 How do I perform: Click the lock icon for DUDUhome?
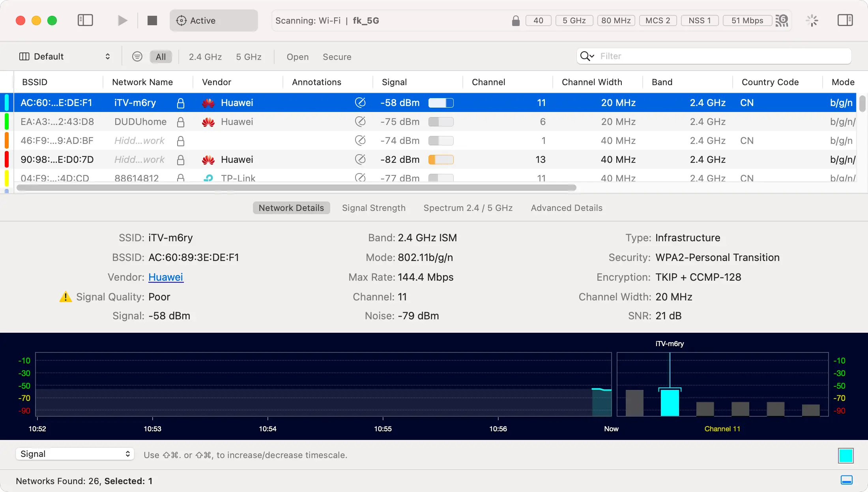pos(181,122)
